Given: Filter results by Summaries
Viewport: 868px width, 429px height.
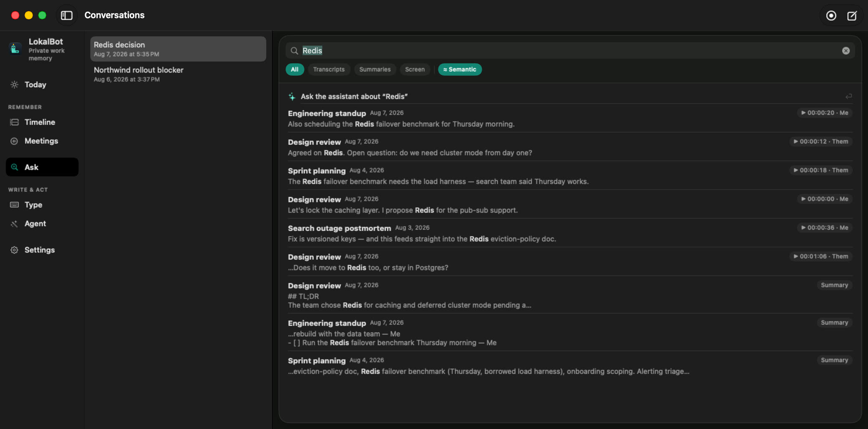Looking at the screenshot, I should (x=375, y=69).
